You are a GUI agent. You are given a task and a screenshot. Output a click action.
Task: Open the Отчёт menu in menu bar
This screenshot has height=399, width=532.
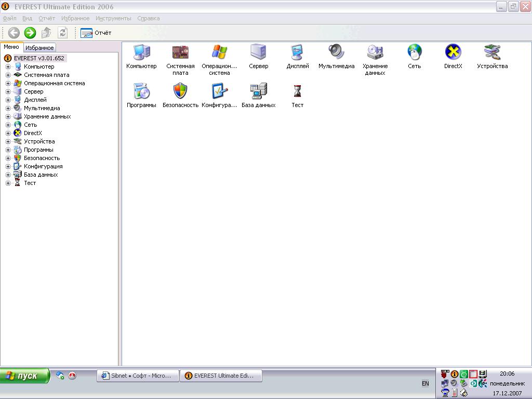point(46,18)
